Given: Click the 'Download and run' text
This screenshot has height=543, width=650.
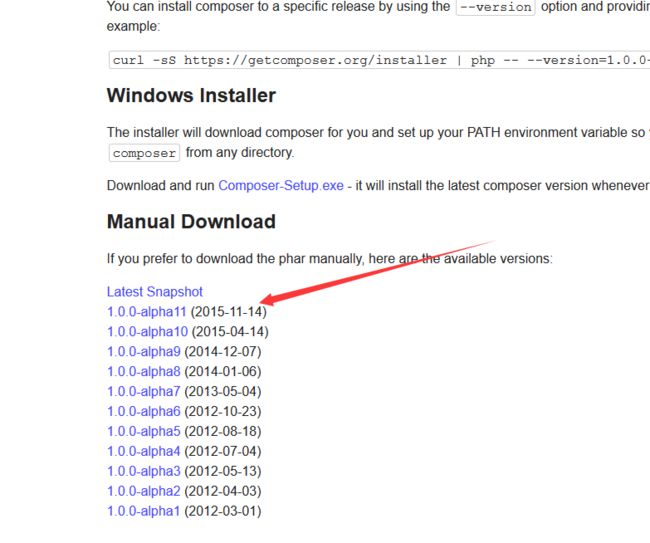Looking at the screenshot, I should coord(160,185).
